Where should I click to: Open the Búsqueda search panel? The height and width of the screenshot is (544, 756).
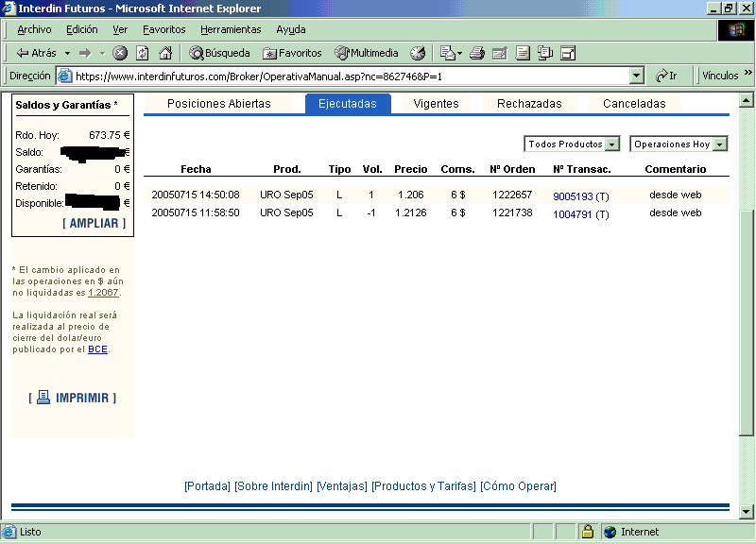coord(219,53)
